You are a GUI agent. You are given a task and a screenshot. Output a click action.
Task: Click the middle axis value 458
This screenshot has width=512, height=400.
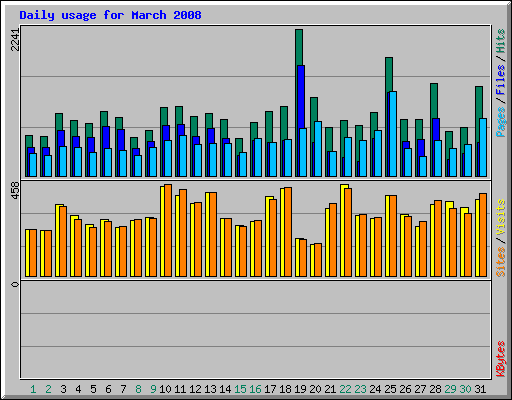pyautogui.click(x=15, y=191)
